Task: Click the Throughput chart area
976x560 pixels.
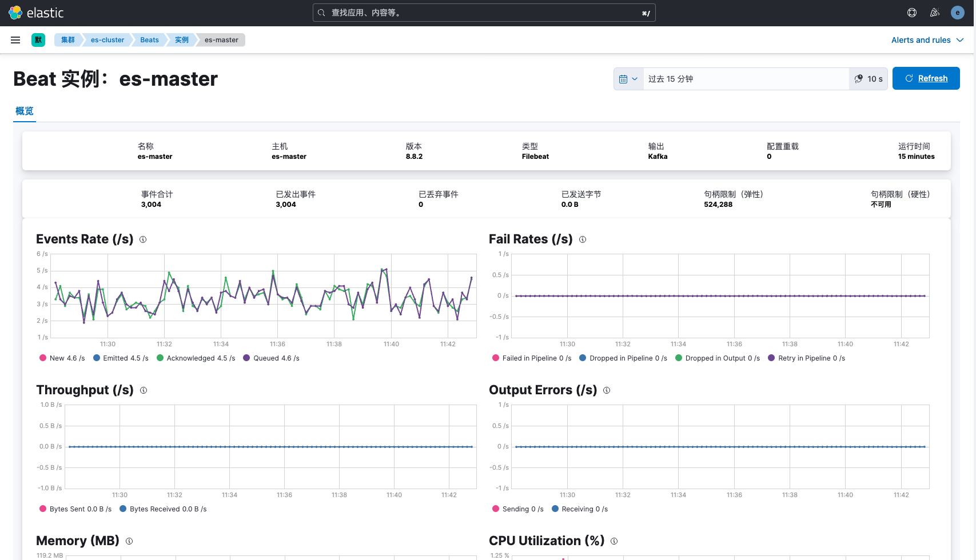Action: [x=271, y=446]
